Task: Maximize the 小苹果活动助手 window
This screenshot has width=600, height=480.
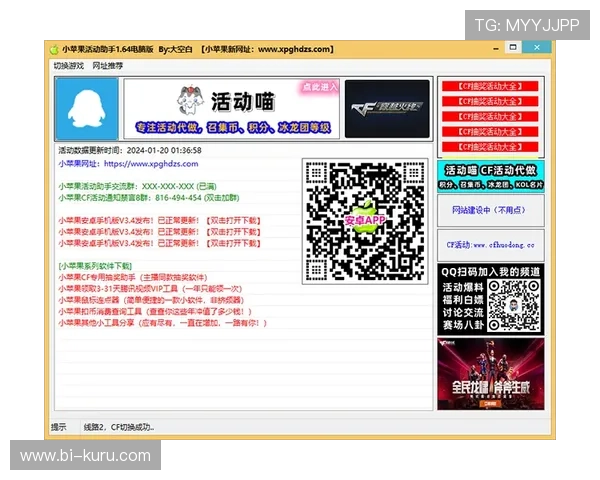Action: click(513, 47)
